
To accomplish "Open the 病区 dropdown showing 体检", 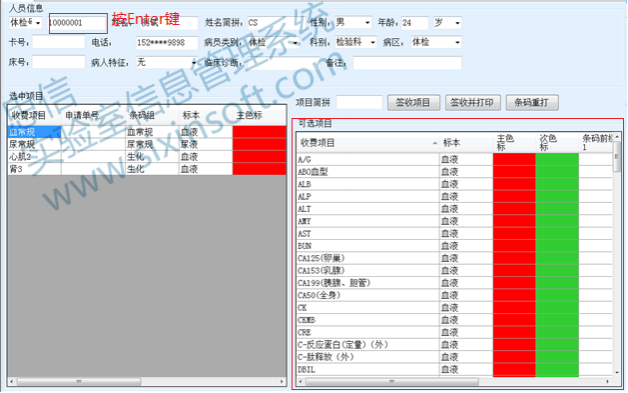I will click(x=457, y=42).
